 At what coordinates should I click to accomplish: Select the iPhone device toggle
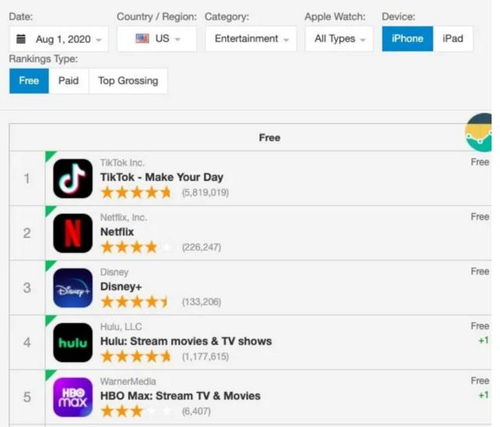407,39
